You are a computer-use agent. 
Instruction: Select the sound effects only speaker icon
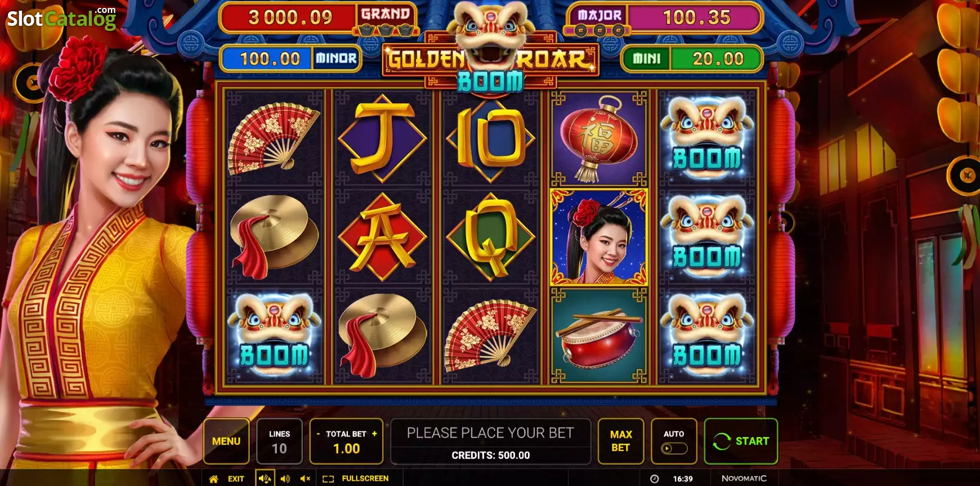(x=285, y=479)
